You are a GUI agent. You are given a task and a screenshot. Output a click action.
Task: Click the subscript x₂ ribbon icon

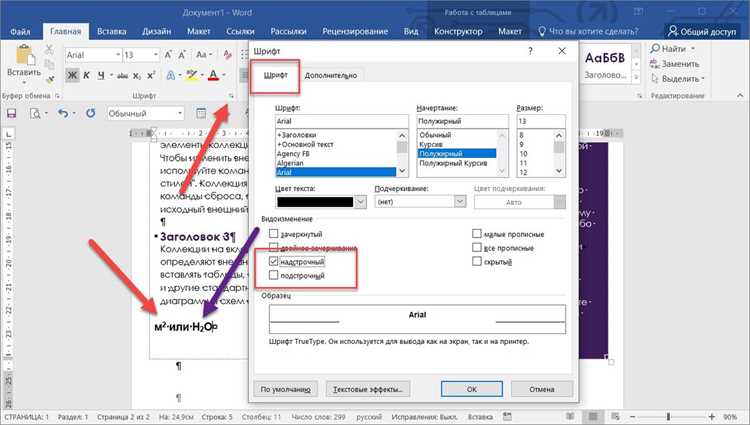pos(137,75)
